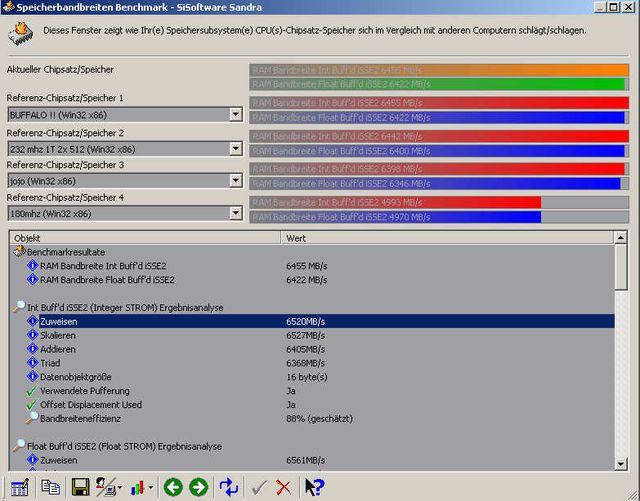640x501 pixels.
Task: Click orange current RAM Bandbreite Int bar
Action: [439, 70]
